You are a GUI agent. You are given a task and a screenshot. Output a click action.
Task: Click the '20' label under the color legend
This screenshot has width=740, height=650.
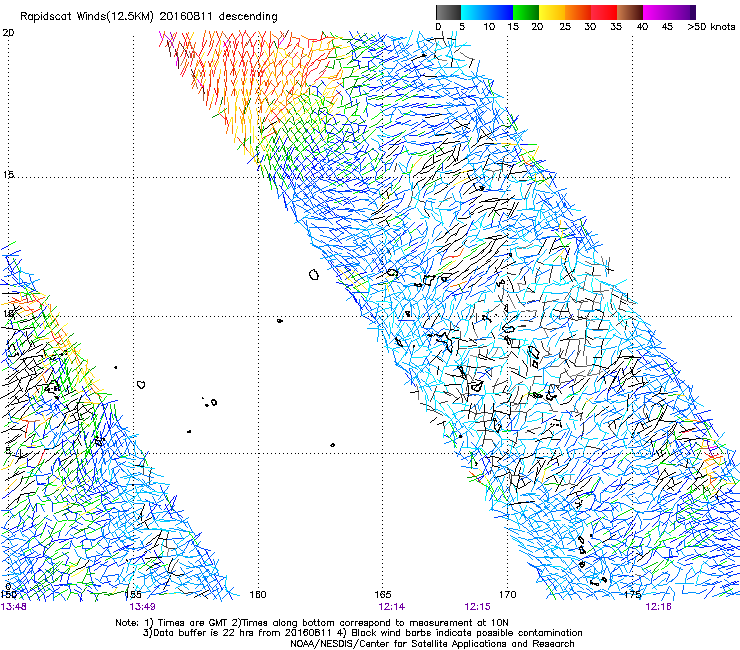click(537, 27)
